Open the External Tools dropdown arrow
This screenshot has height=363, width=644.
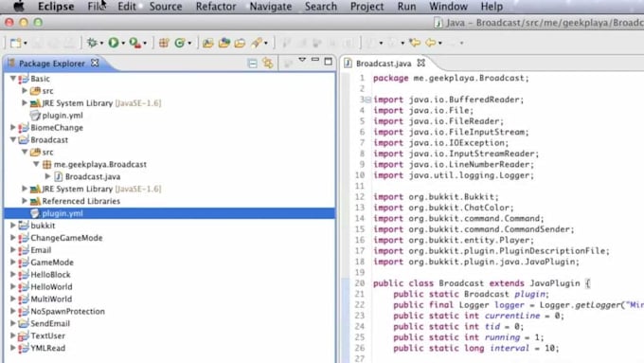point(145,44)
